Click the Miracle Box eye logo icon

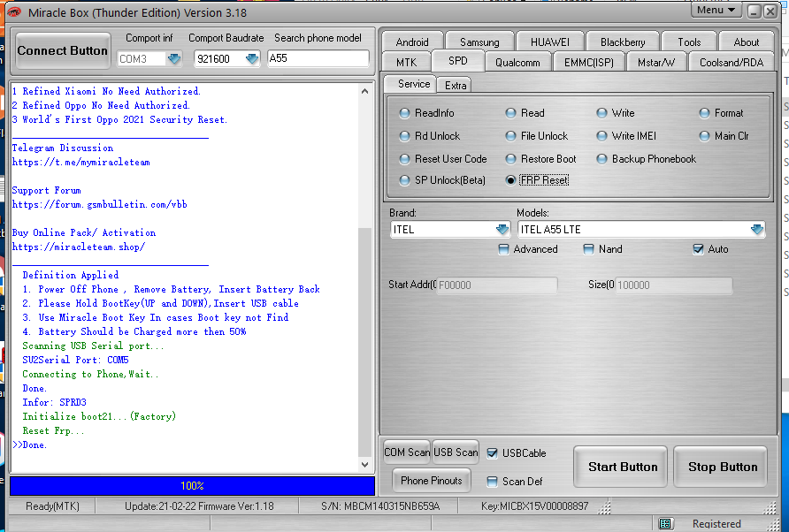click(14, 12)
